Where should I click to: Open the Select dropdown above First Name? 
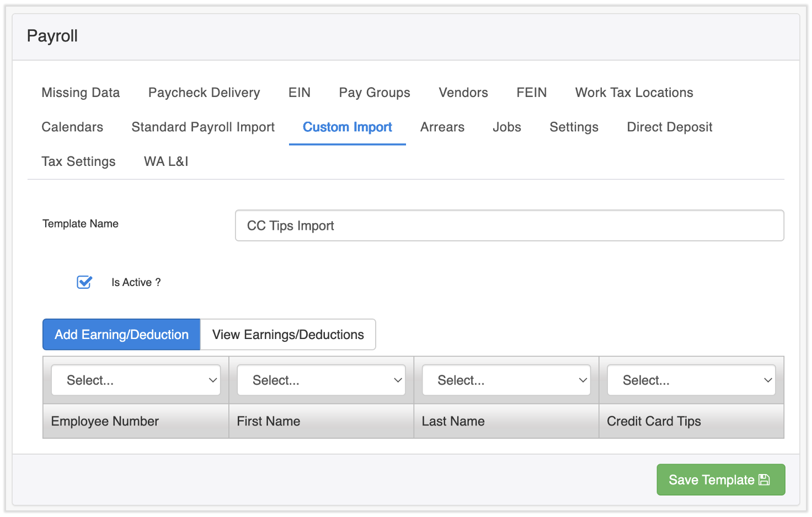click(321, 380)
